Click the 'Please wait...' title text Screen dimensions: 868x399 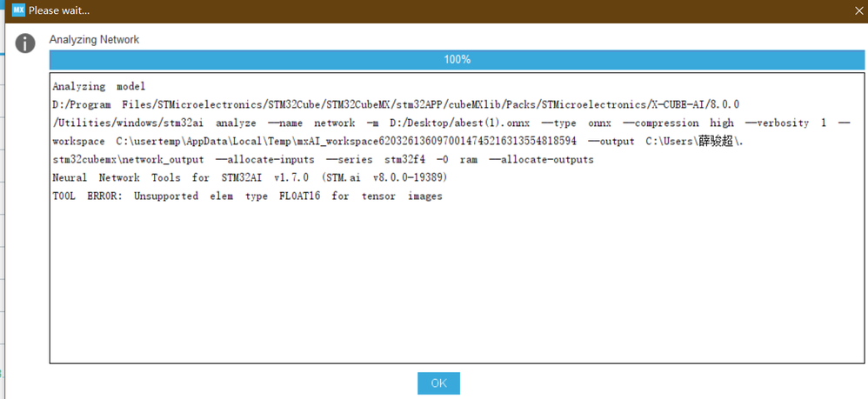[59, 10]
